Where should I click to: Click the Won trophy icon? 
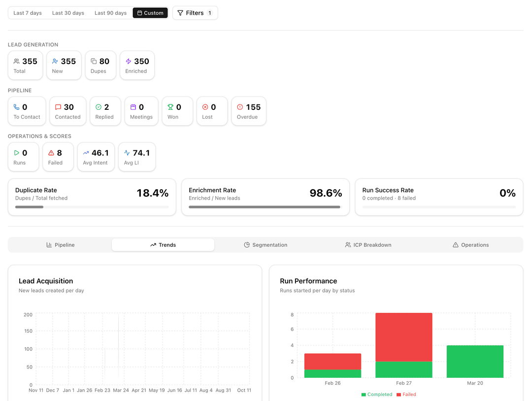(170, 107)
